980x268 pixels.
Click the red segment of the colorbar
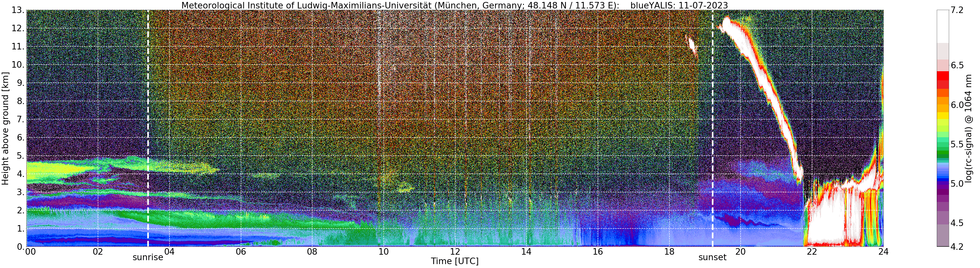coord(943,76)
